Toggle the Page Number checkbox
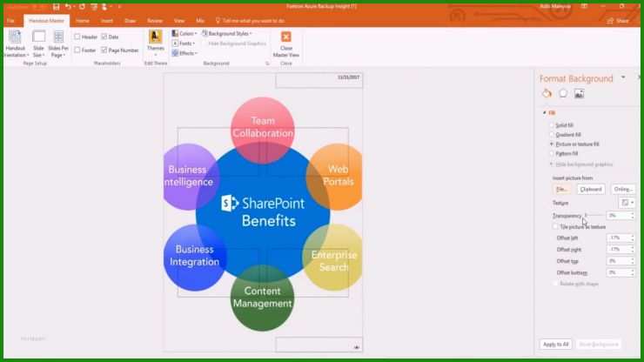Viewport: 644px width, 362px height. 104,50
